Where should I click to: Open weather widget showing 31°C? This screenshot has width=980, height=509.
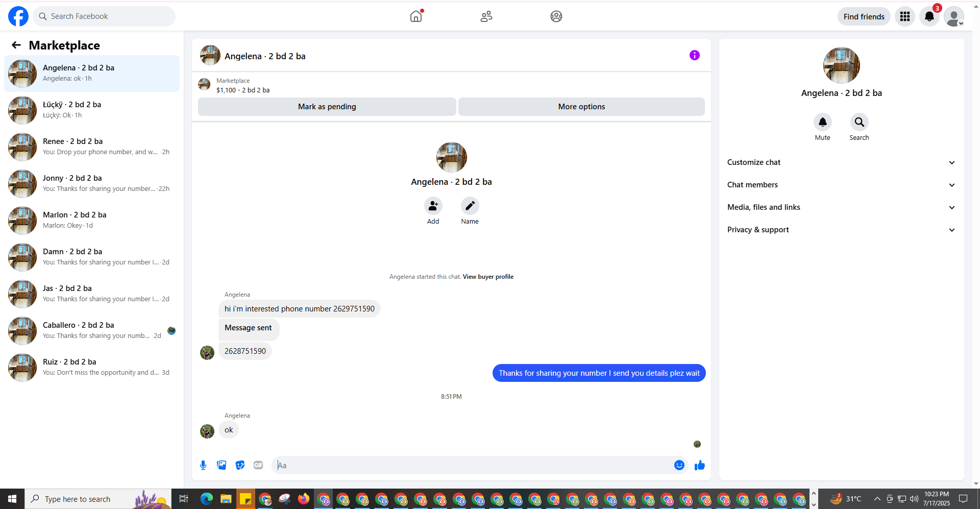(x=846, y=499)
